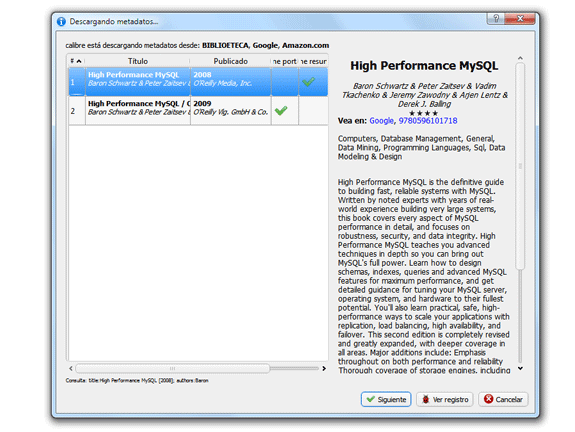Image resolution: width=575 pixels, height=432 pixels.
Task: Click the horizontal scrollbar thumb under table
Action: [x=172, y=368]
